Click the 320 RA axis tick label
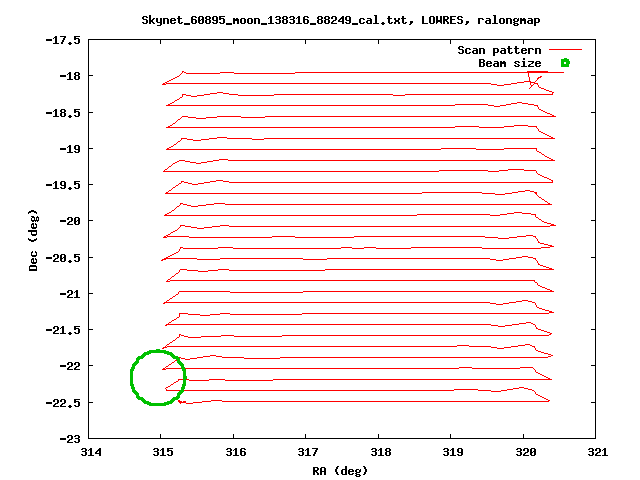 pos(525,452)
